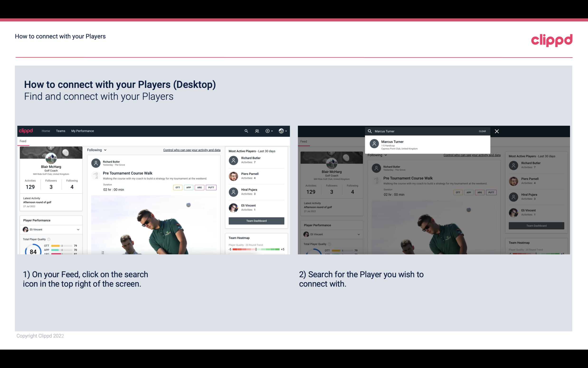The height and width of the screenshot is (368, 588).
Task: Click the Teams navigation icon
Action: tap(61, 131)
